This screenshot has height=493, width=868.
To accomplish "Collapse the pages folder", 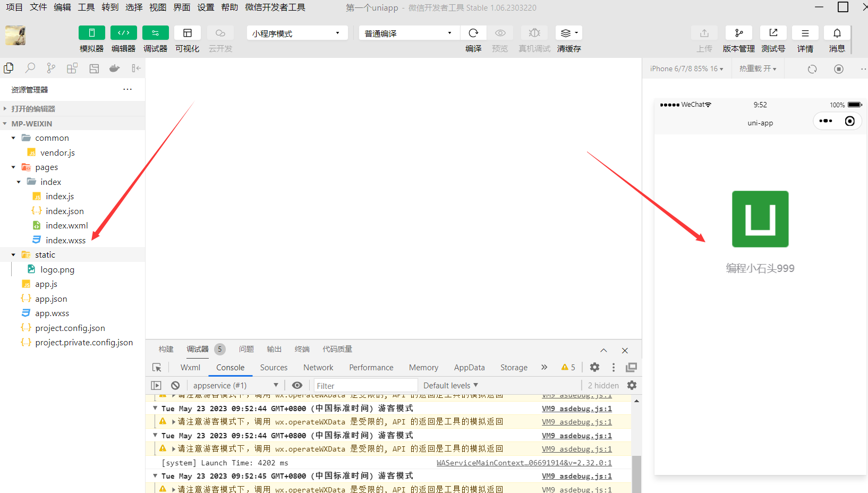I will click(x=13, y=167).
